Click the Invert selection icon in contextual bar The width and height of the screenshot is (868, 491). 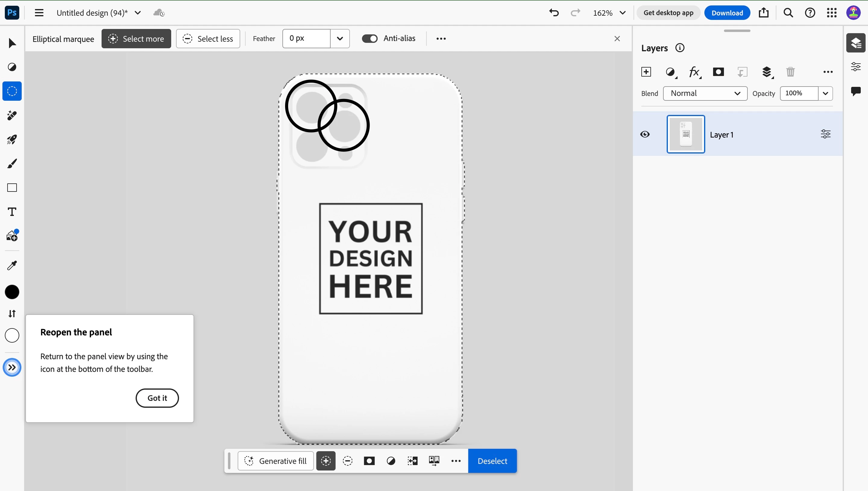[412, 461]
